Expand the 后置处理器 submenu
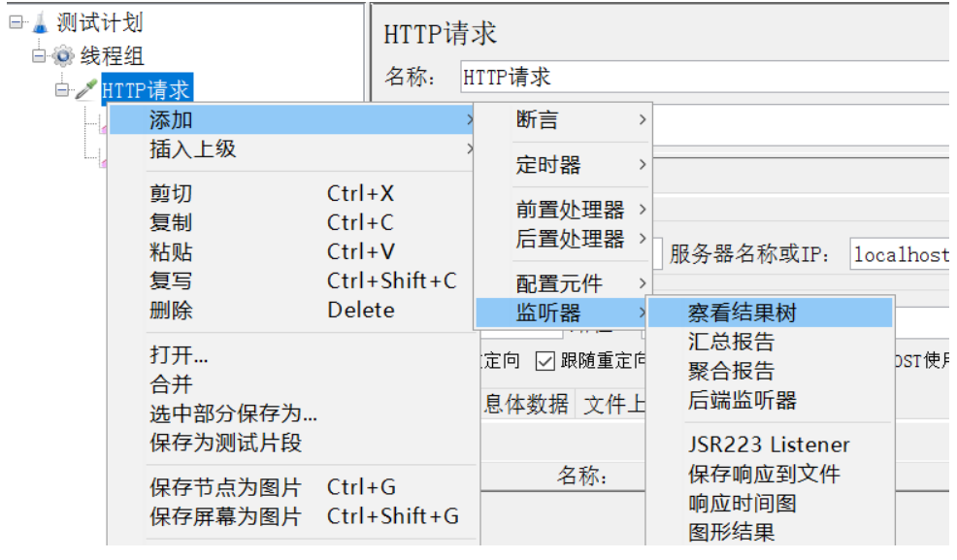Screen dimensions: 957x560 (563, 239)
